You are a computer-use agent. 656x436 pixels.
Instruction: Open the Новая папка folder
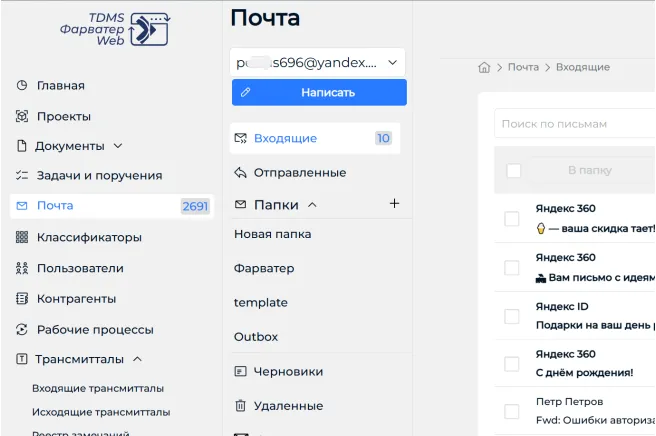(272, 234)
